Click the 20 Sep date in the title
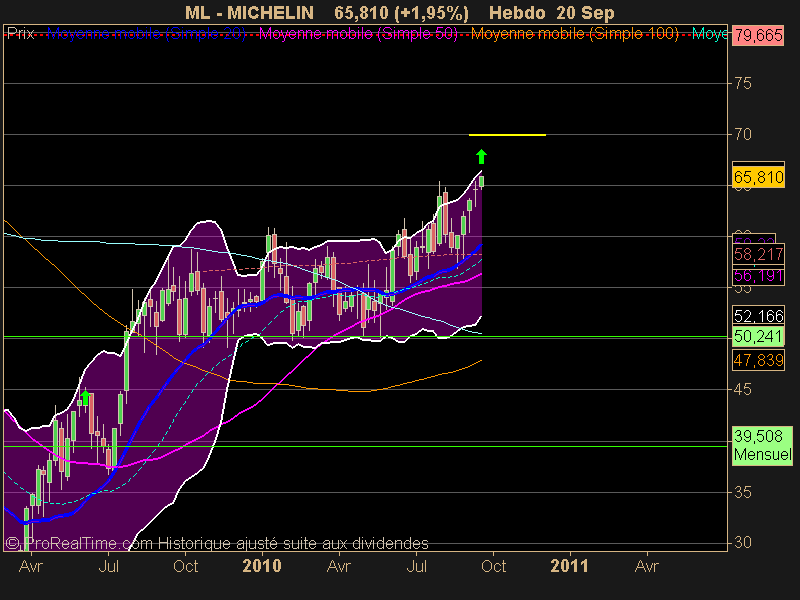Viewport: 800px width, 600px height. [585, 13]
